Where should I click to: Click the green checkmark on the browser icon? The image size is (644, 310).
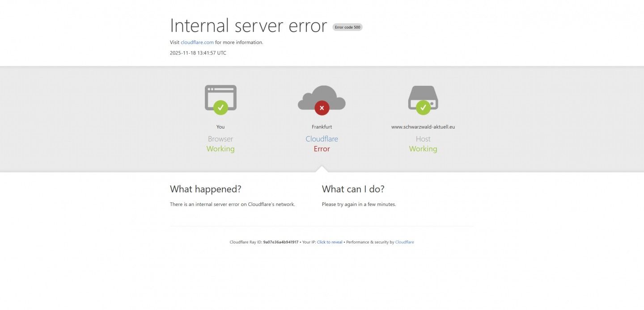click(220, 107)
